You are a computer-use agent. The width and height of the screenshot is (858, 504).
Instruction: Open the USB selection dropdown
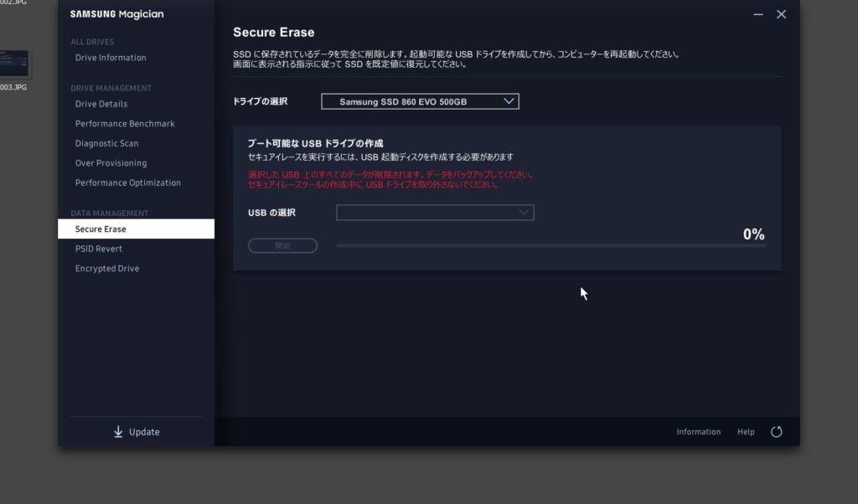coord(435,213)
